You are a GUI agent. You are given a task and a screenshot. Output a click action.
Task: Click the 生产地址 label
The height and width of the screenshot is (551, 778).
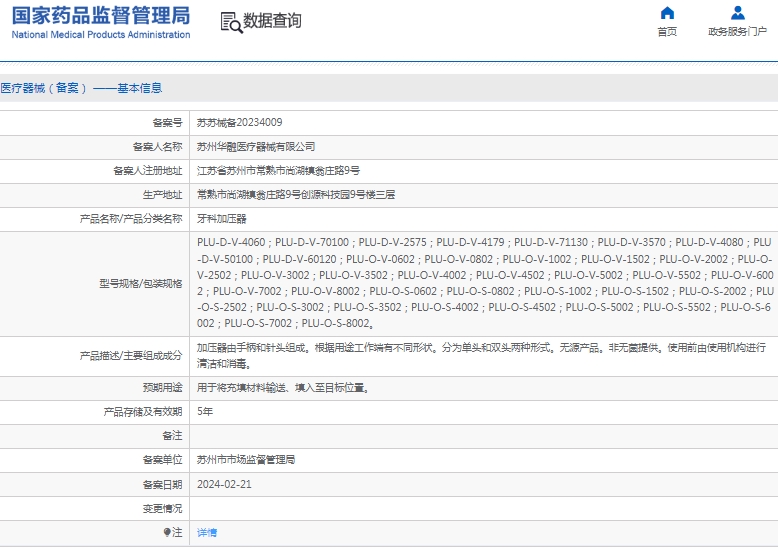coord(163,195)
